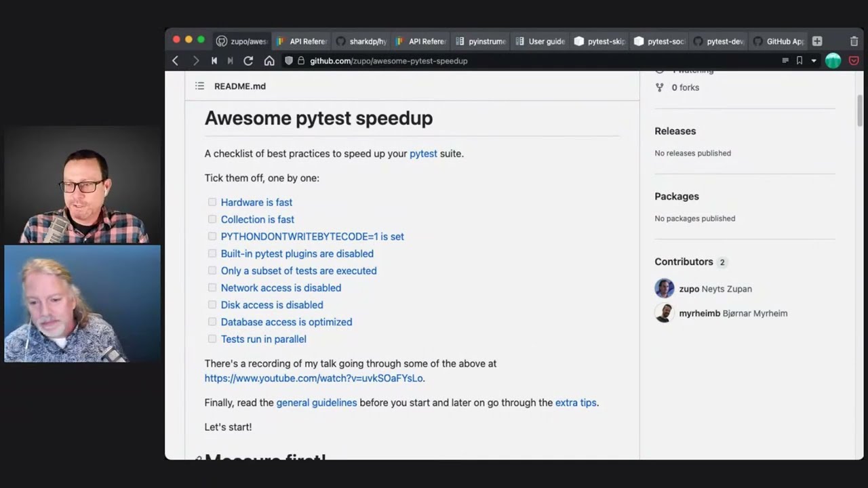Reload the current page
Image resolution: width=868 pixels, height=488 pixels.
248,61
